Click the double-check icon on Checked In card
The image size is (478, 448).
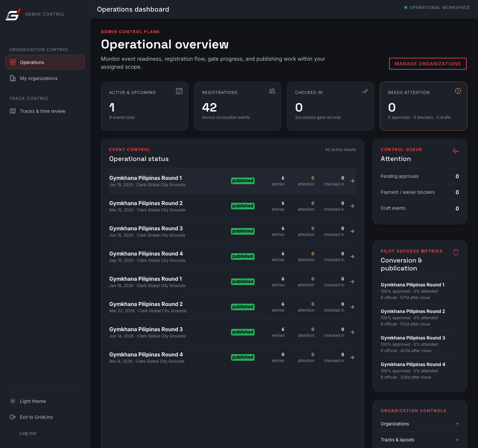[x=365, y=91]
